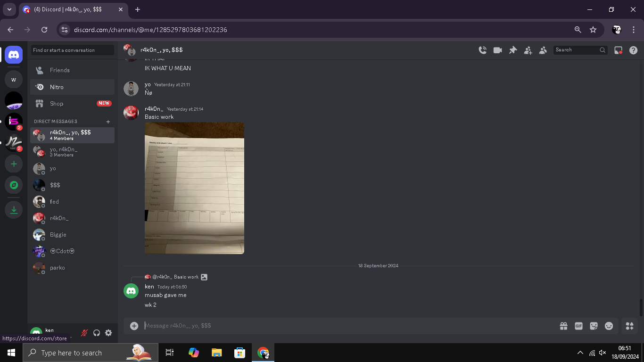Screen dimensions: 644x362
Task: Explore discoverable servers compass icon
Action: click(x=14, y=185)
